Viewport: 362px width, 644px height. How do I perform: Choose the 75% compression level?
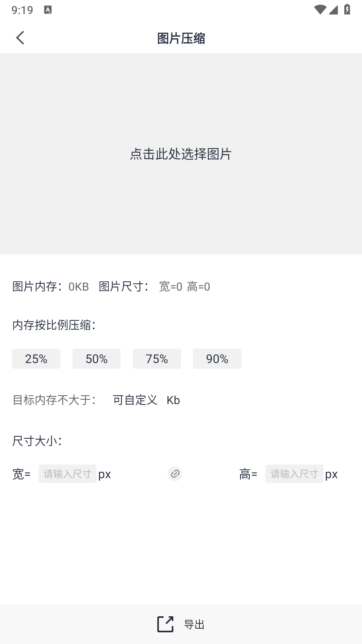pyautogui.click(x=157, y=359)
